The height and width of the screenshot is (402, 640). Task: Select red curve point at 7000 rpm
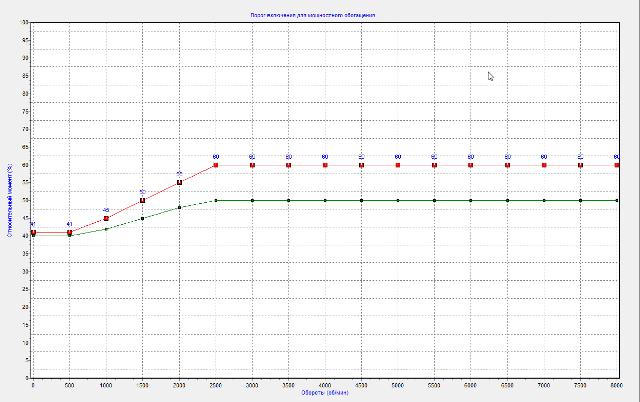click(544, 165)
